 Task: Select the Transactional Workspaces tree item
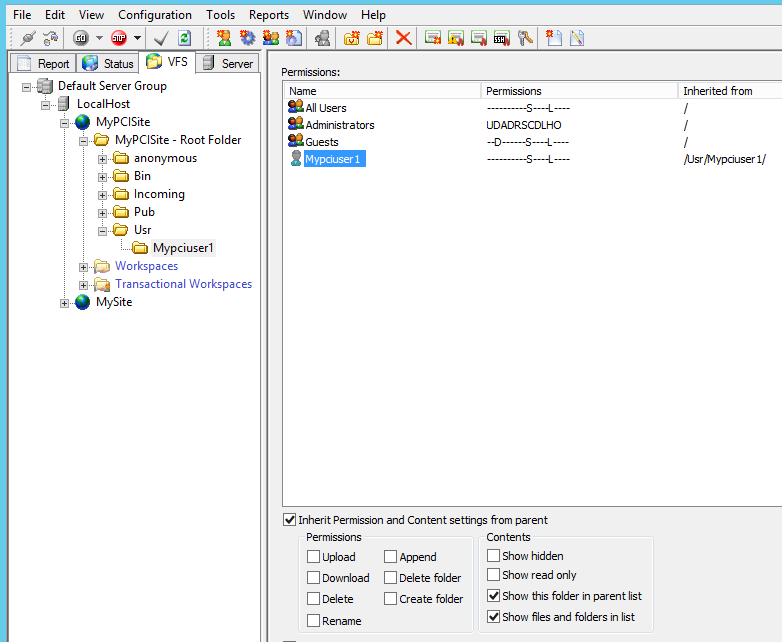click(183, 284)
